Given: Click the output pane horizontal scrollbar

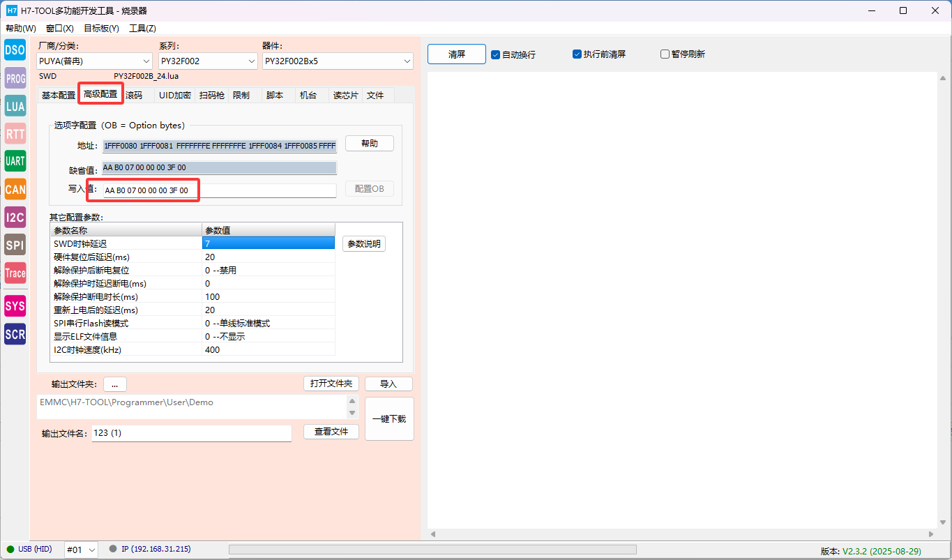Looking at the screenshot, I should pos(683,534).
